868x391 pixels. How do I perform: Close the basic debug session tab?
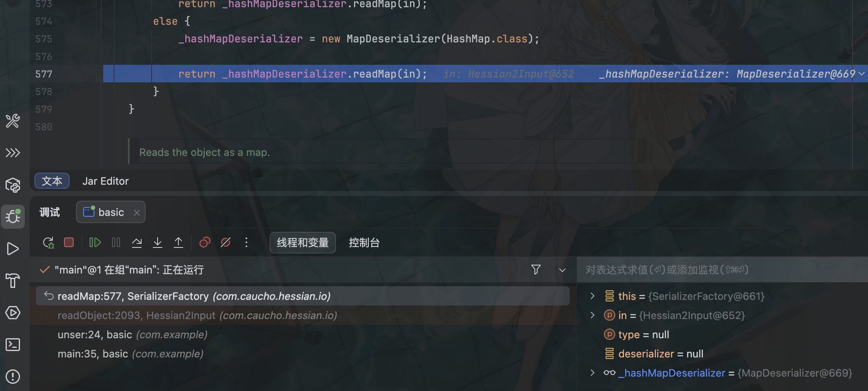tap(137, 213)
